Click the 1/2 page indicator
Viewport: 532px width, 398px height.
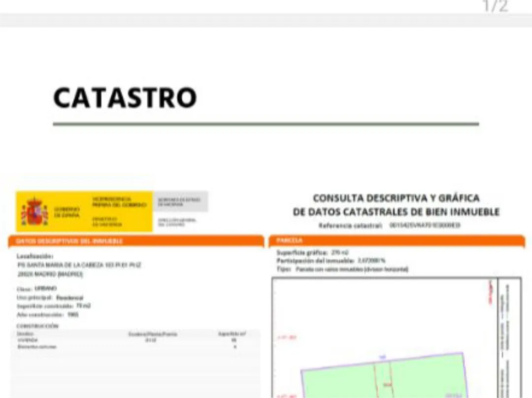[495, 7]
